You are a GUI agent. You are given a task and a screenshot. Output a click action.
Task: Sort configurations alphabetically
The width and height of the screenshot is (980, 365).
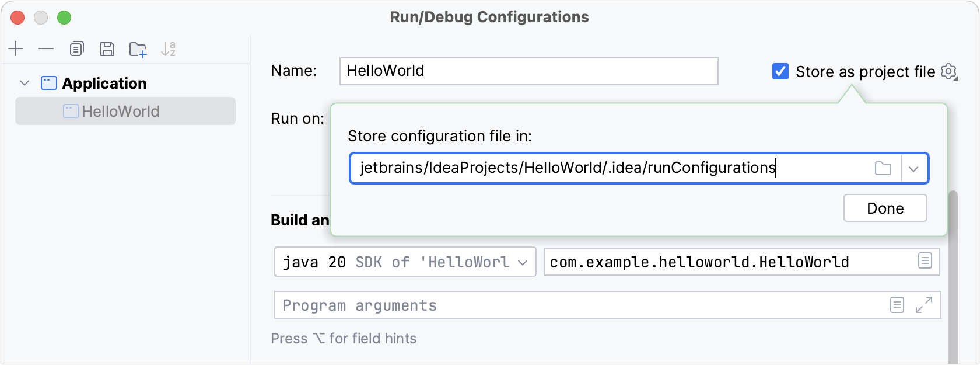(x=169, y=49)
